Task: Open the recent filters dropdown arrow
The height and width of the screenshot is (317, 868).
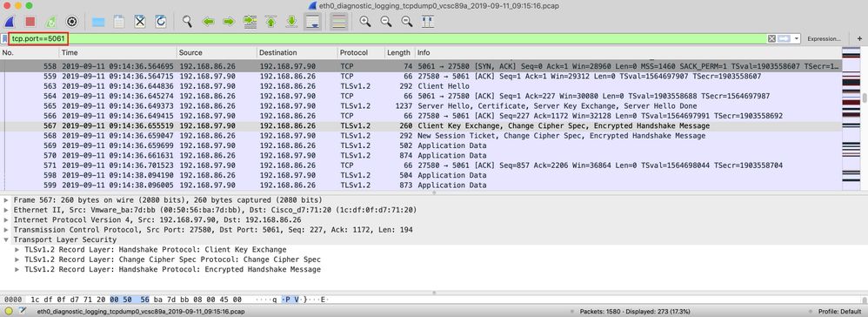Action: (797, 39)
